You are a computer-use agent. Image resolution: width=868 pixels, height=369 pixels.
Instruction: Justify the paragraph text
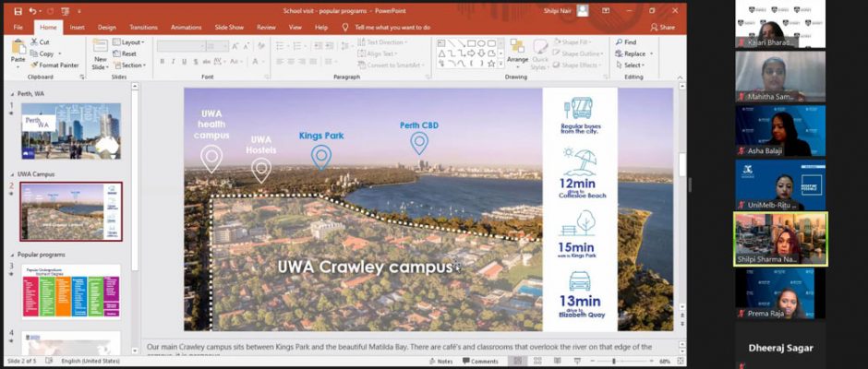[x=313, y=62]
